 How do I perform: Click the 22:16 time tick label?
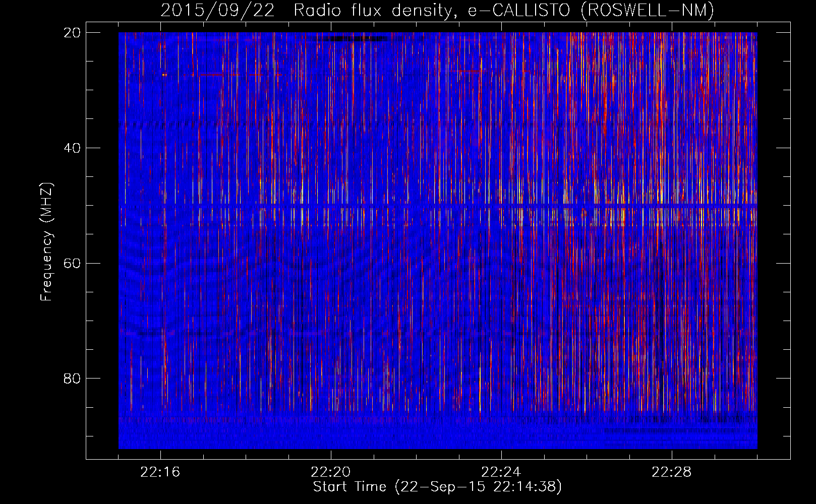click(x=160, y=472)
